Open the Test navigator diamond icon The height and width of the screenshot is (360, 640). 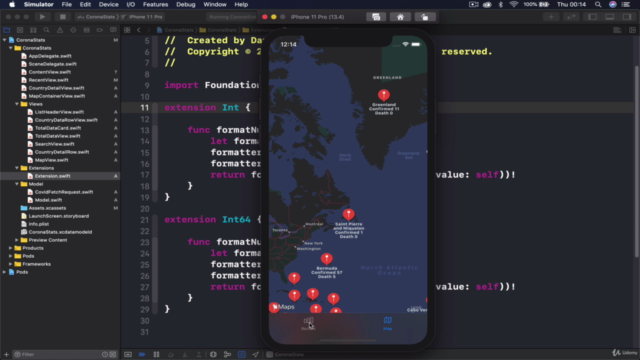(x=73, y=30)
